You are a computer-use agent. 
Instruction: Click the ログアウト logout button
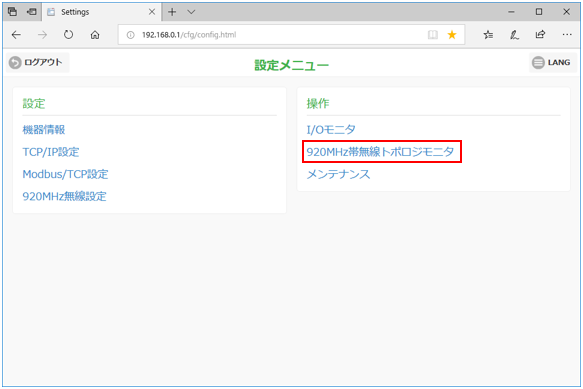click(37, 62)
